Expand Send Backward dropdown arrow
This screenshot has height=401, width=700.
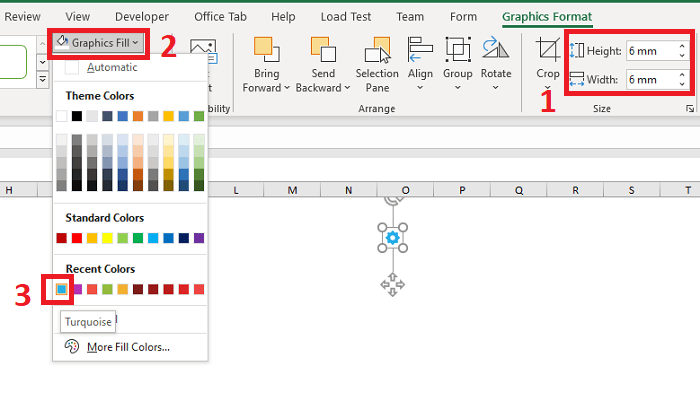[x=347, y=88]
